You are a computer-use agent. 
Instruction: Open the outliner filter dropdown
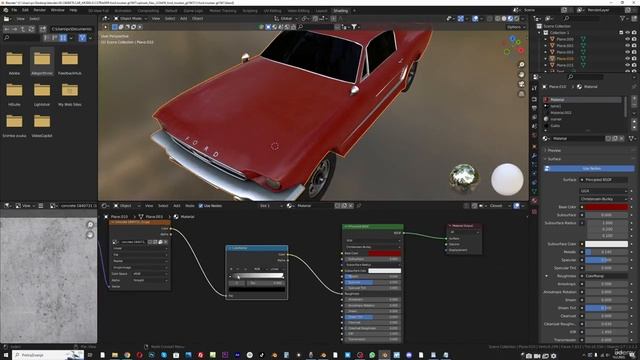tap(624, 18)
